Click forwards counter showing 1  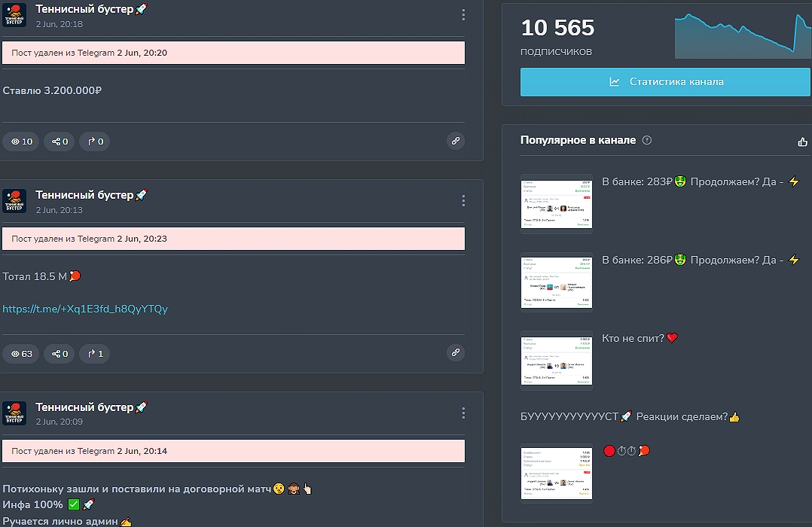pyautogui.click(x=95, y=353)
